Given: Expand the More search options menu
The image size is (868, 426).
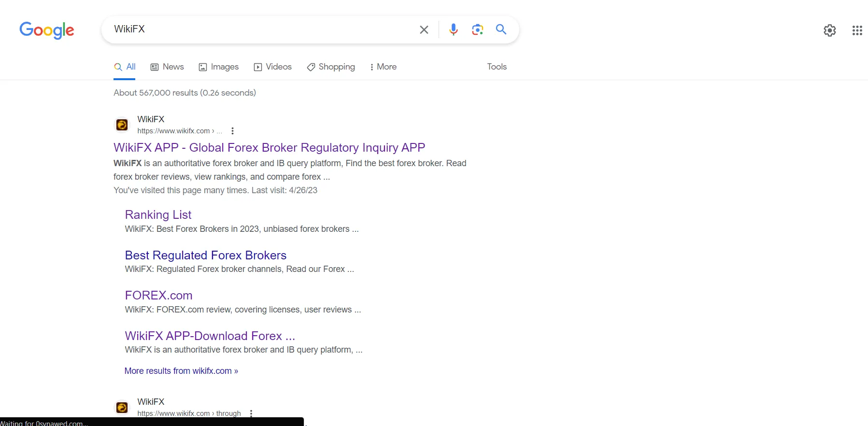Looking at the screenshot, I should [x=383, y=67].
